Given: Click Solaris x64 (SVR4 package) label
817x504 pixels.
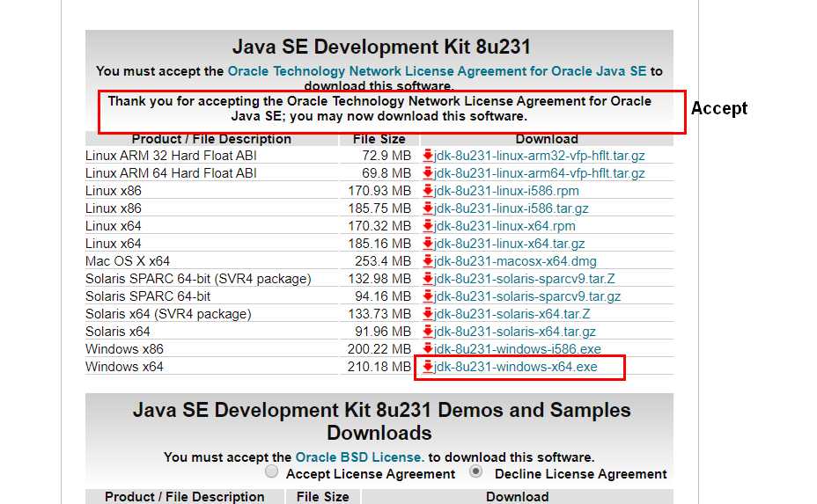Looking at the screenshot, I should pyautogui.click(x=168, y=314).
